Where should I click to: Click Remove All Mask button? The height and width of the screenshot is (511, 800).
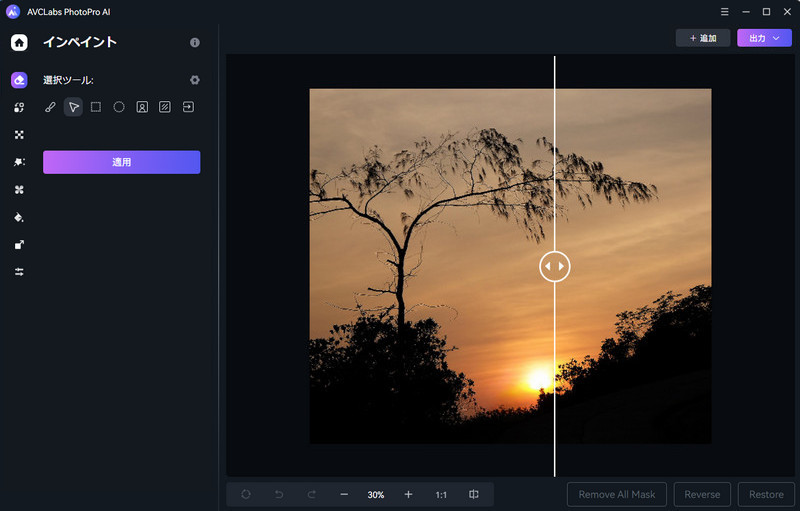point(617,494)
